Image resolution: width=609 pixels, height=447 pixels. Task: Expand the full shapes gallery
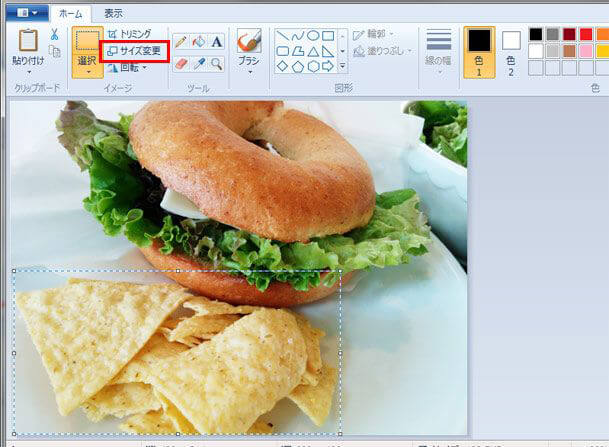click(343, 66)
